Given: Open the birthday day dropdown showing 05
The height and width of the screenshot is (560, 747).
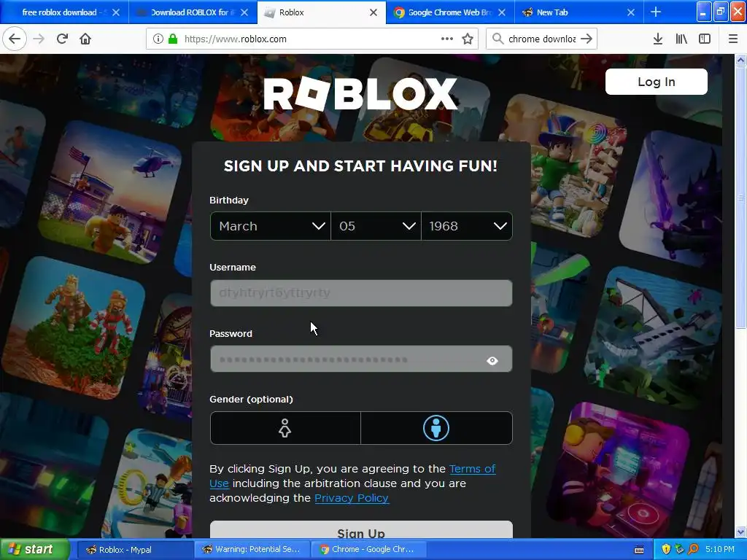Looking at the screenshot, I should click(x=376, y=226).
